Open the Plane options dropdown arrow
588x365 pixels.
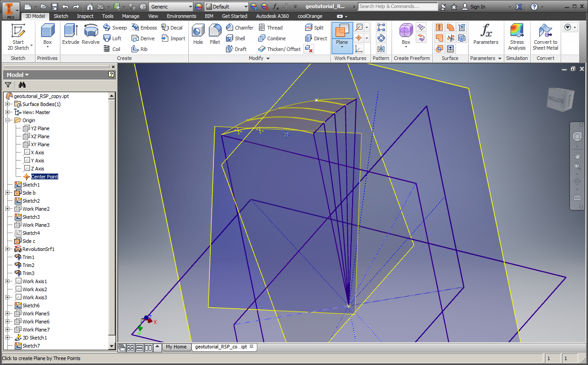click(342, 47)
